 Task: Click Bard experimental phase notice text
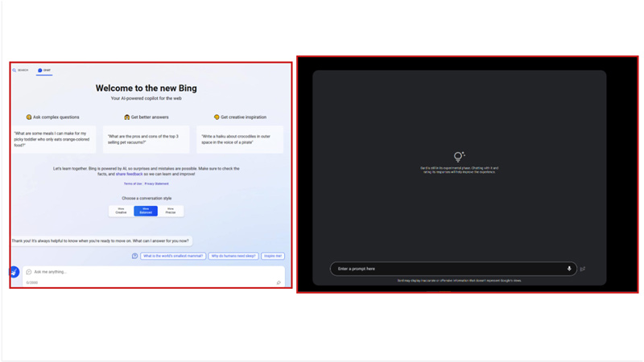point(459,170)
